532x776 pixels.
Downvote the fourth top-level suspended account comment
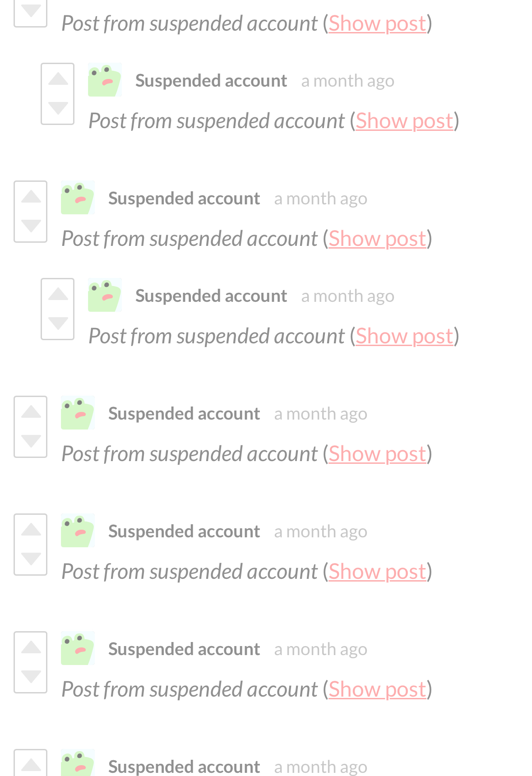coord(31,559)
